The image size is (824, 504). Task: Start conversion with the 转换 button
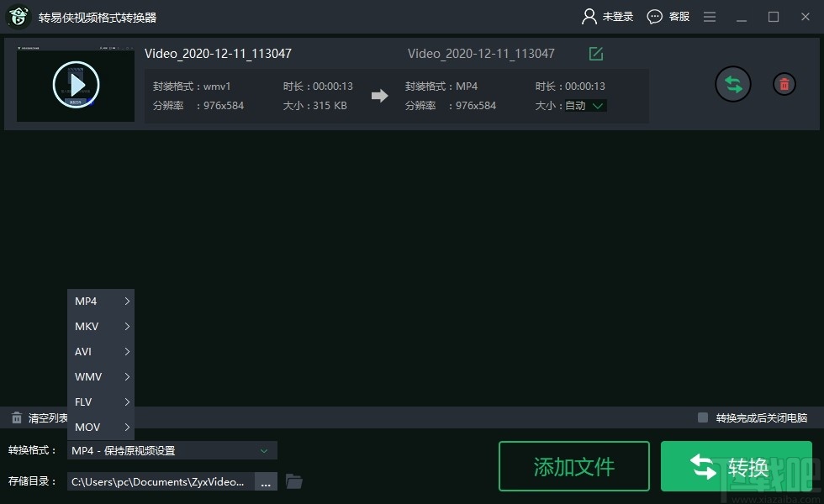pyautogui.click(x=736, y=465)
